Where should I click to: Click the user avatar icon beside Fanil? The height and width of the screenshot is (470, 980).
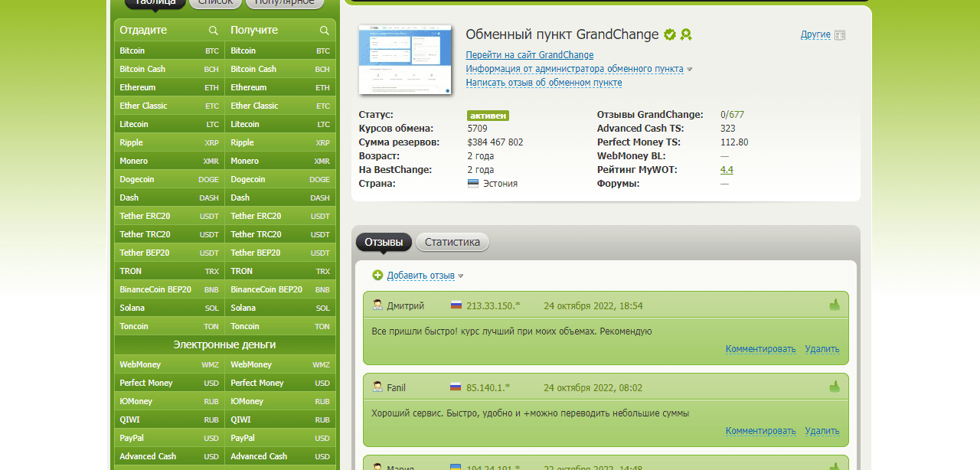pos(377,387)
